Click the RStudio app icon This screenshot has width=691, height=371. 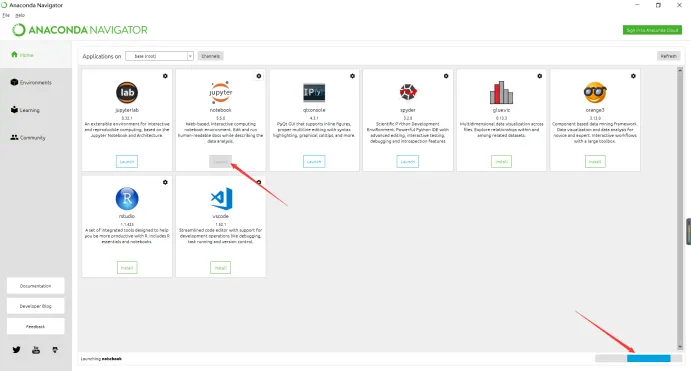coord(127,199)
